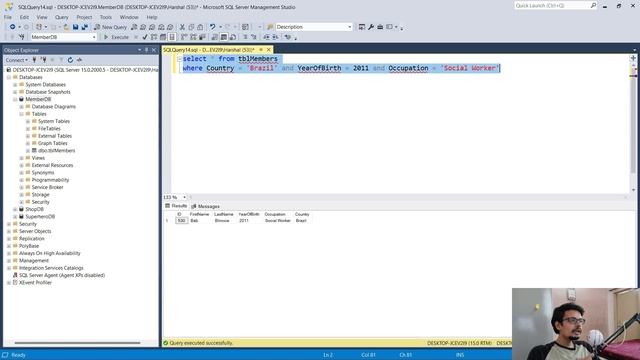Click the Decrease Indent icon

[x=266, y=37]
